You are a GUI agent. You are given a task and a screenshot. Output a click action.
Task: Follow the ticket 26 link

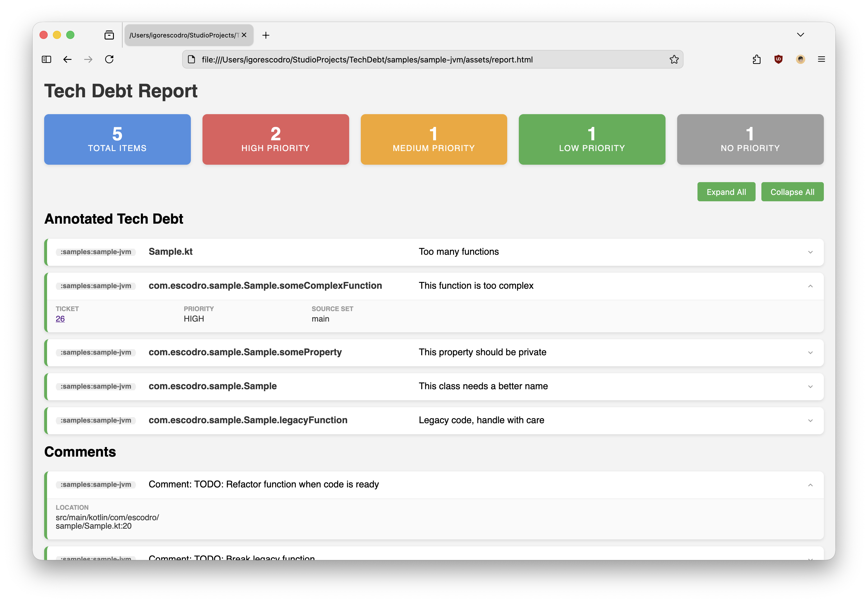point(60,319)
